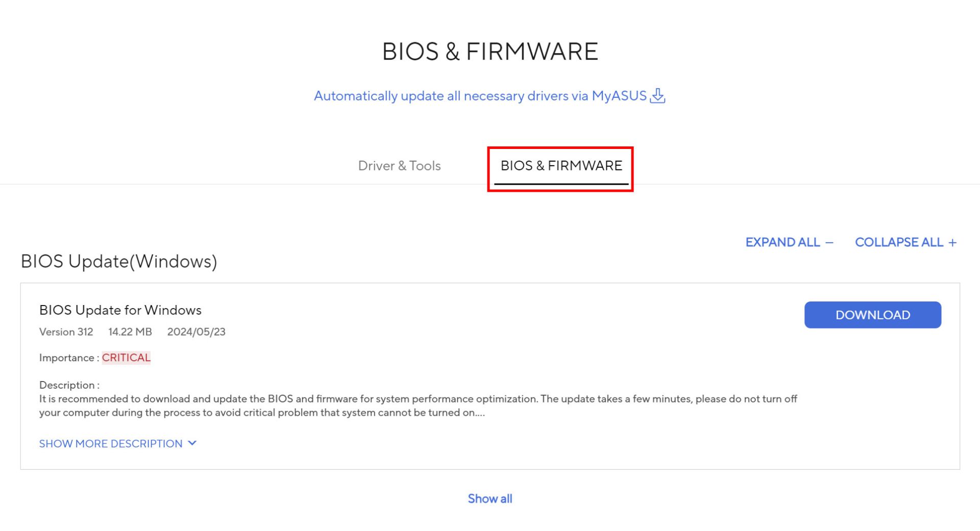This screenshot has height=531, width=980.
Task: Switch to the Driver & Tools tab
Action: click(399, 166)
